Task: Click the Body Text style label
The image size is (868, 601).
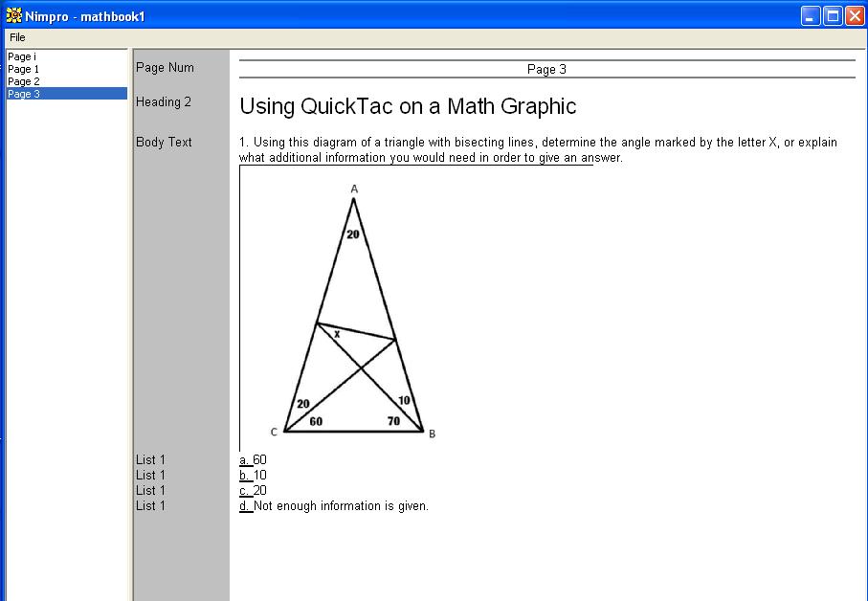Action: coord(164,143)
